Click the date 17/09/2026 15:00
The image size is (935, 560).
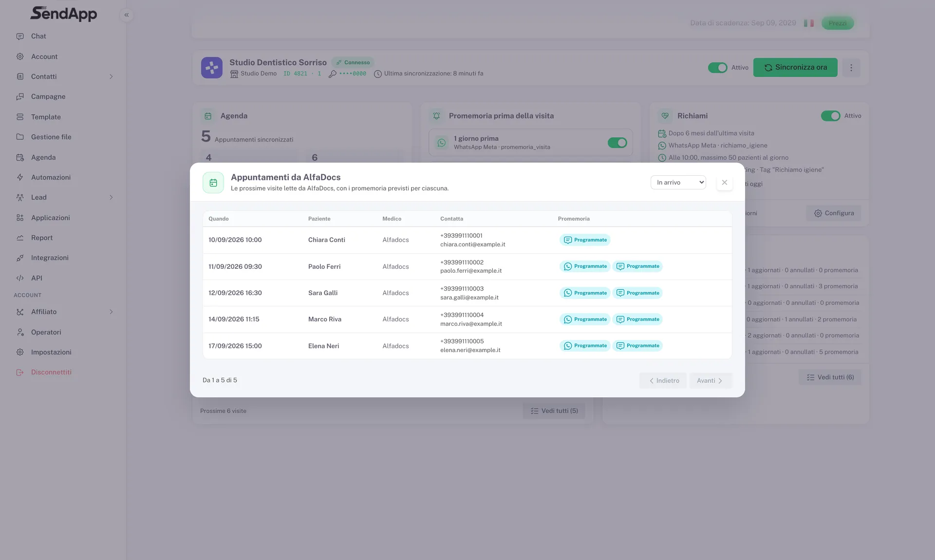click(x=235, y=346)
